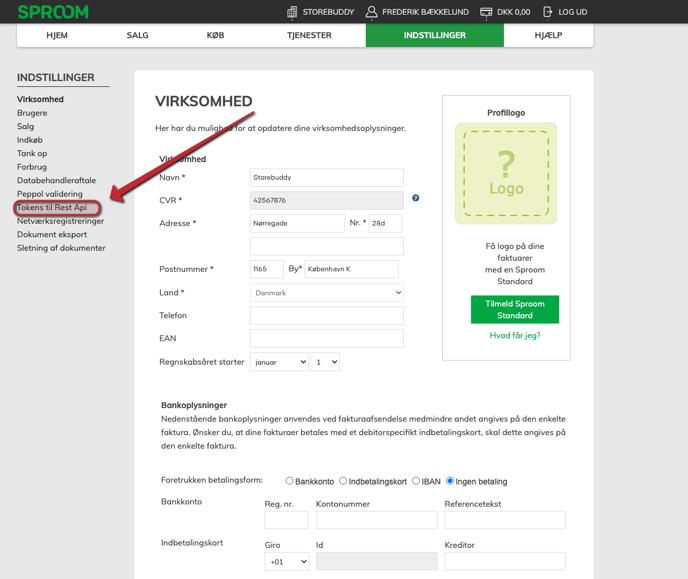Click the Indbetalingskort Id field
The height and width of the screenshot is (579, 688).
tap(376, 561)
